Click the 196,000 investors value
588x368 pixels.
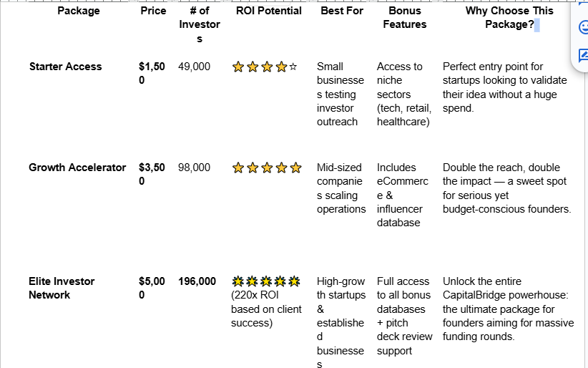pos(197,281)
